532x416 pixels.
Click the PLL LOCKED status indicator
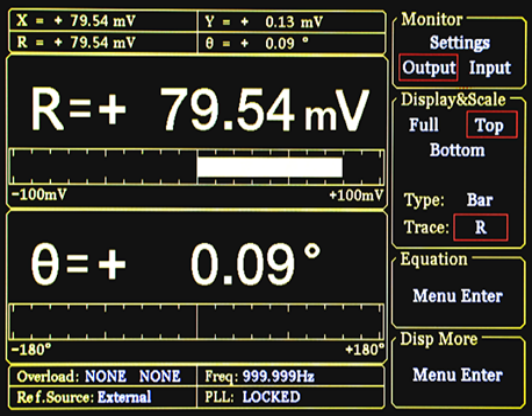pyautogui.click(x=291, y=397)
